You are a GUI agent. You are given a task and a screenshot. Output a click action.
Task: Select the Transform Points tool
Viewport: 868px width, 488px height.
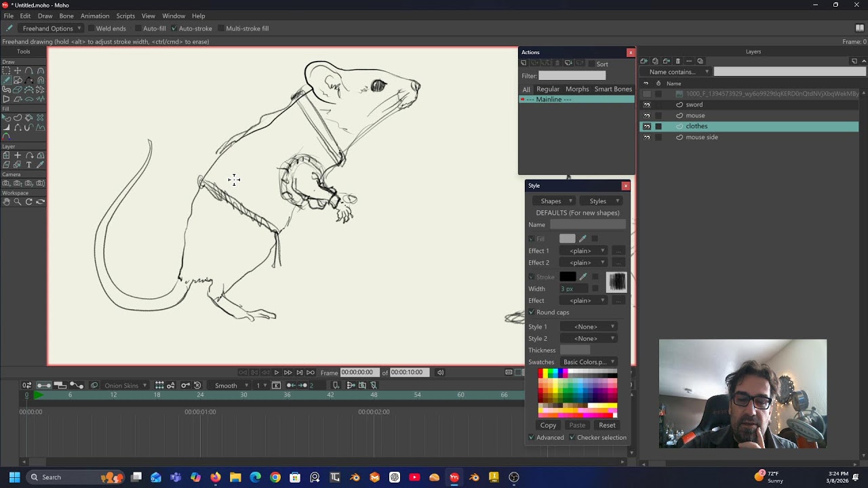click(18, 70)
